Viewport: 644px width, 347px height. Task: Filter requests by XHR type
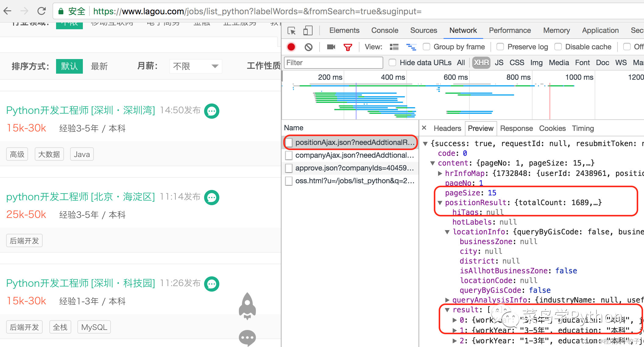(x=481, y=63)
